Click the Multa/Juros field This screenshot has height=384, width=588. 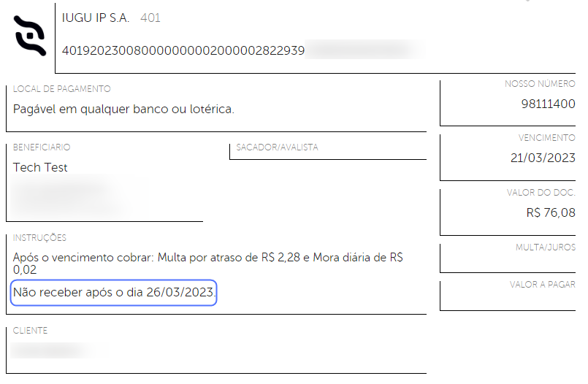508,258
